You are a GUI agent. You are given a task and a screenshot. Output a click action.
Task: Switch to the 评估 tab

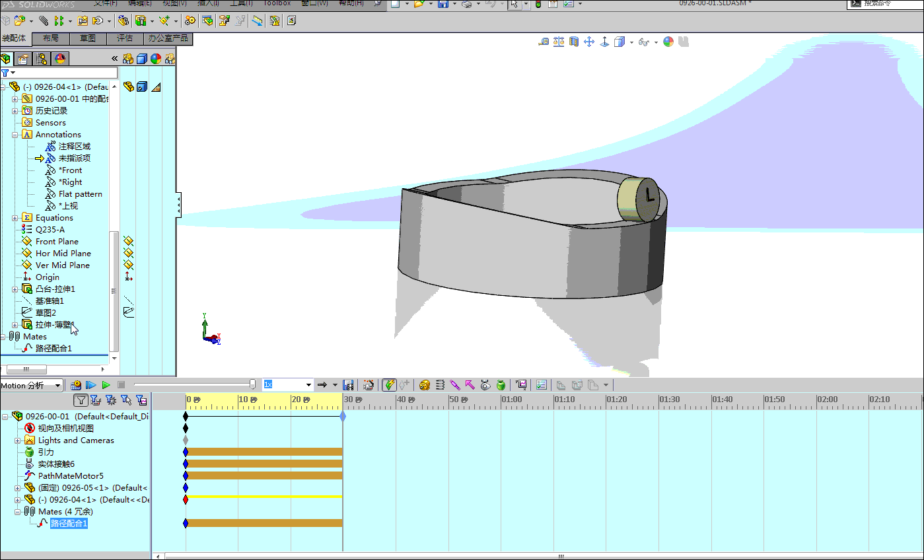125,38
